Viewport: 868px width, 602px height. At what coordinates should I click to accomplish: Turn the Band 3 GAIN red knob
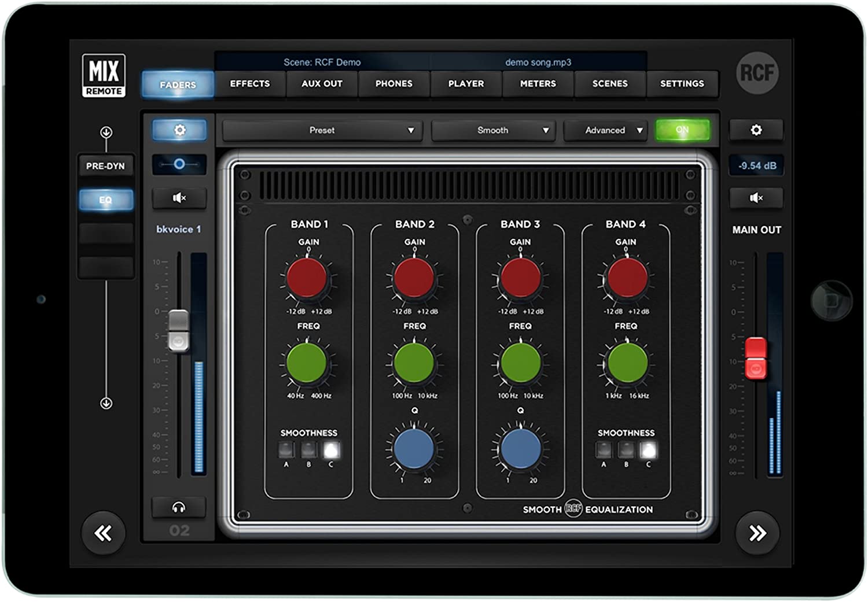click(x=520, y=278)
